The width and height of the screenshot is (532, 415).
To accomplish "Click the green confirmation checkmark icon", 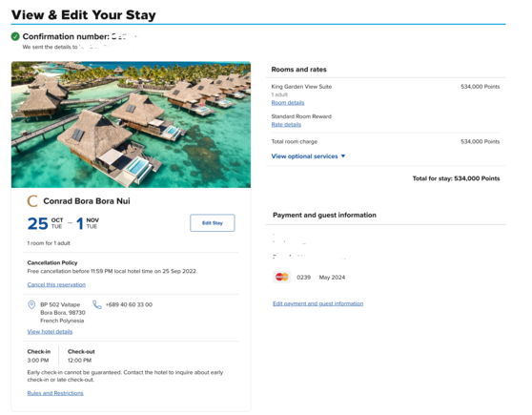I will click(x=15, y=36).
